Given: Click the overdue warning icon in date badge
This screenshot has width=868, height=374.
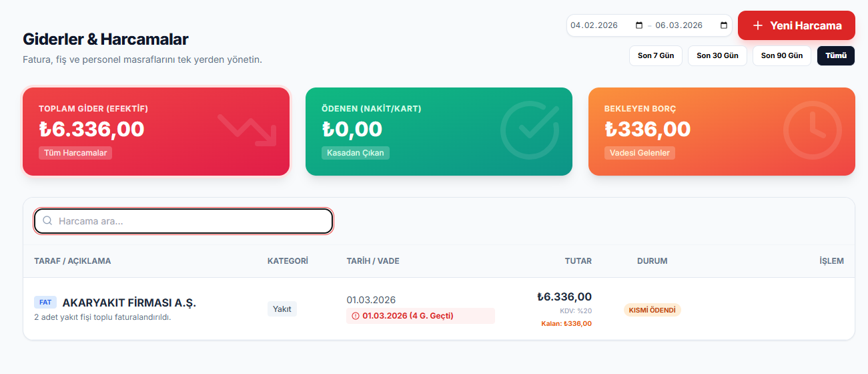Looking at the screenshot, I should [x=355, y=316].
